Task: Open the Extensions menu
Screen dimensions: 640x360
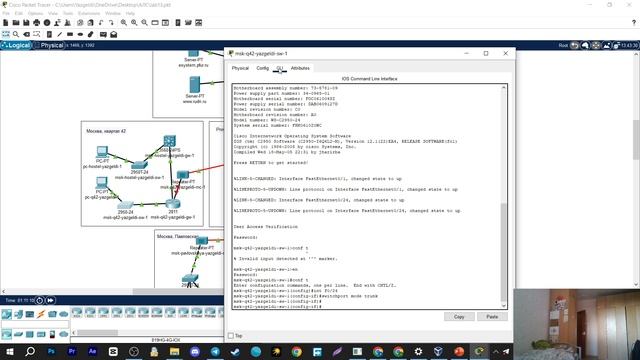Action: (x=89, y=13)
